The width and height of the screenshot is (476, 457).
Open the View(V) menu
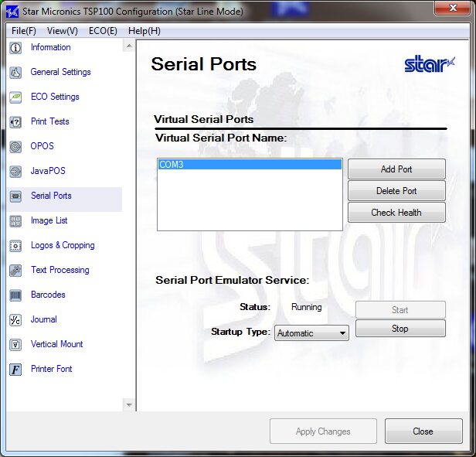click(63, 31)
